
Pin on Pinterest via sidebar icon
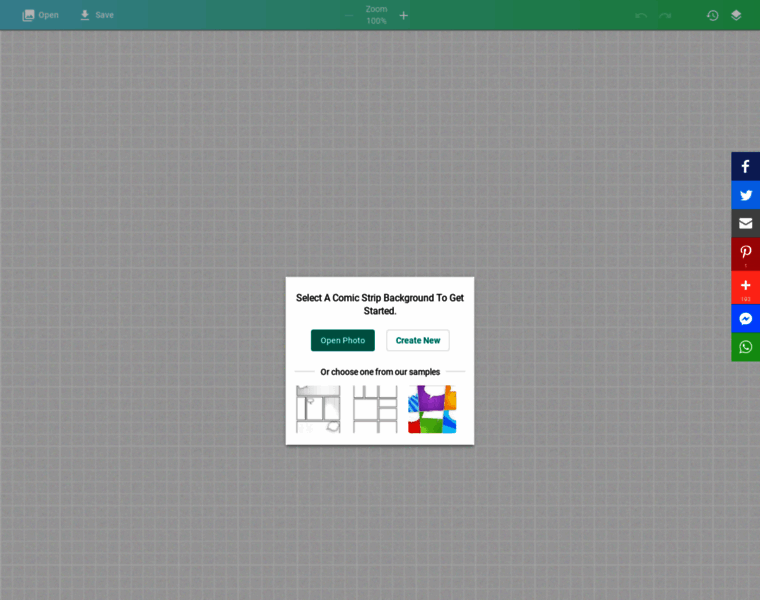coord(745,253)
